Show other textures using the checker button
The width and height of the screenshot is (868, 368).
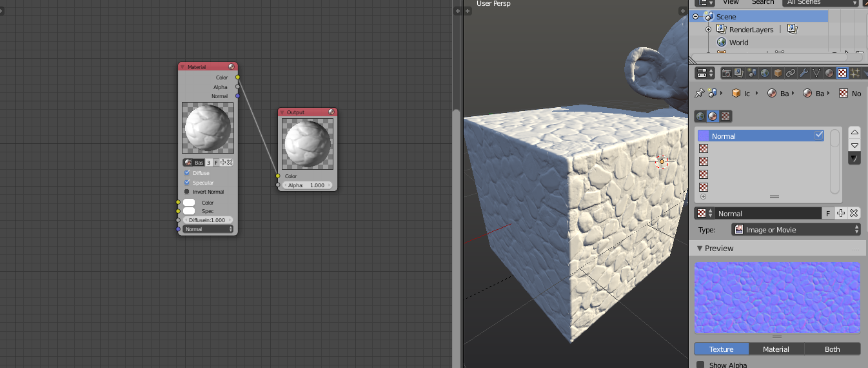point(725,116)
